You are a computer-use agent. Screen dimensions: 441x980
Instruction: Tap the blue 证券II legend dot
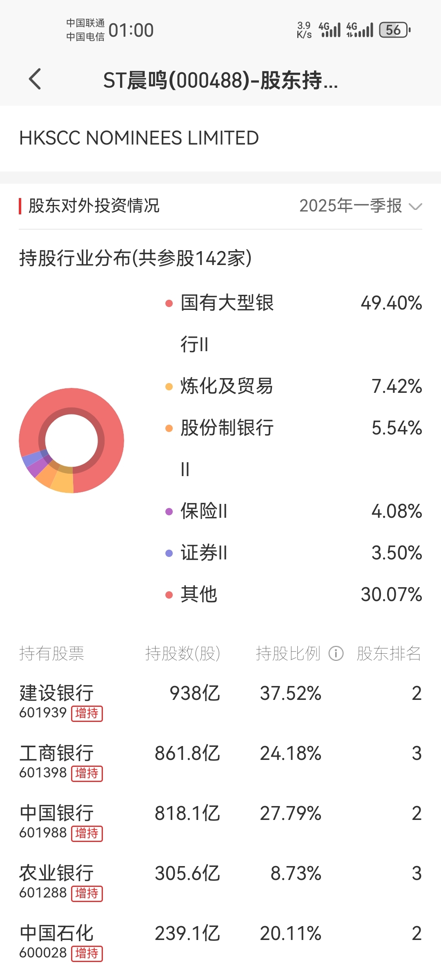click(169, 553)
